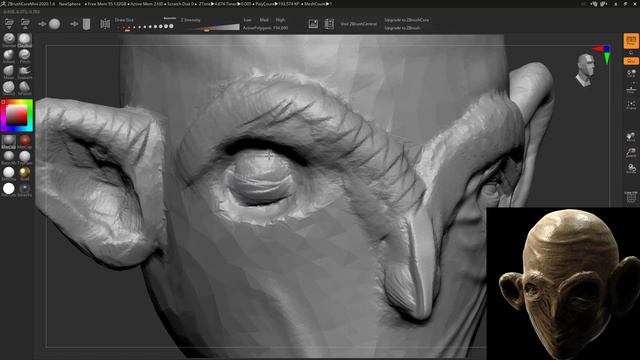Screen dimensions: 640x360
Task: Click the Zoom3D navigation icon
Action: (x=631, y=153)
